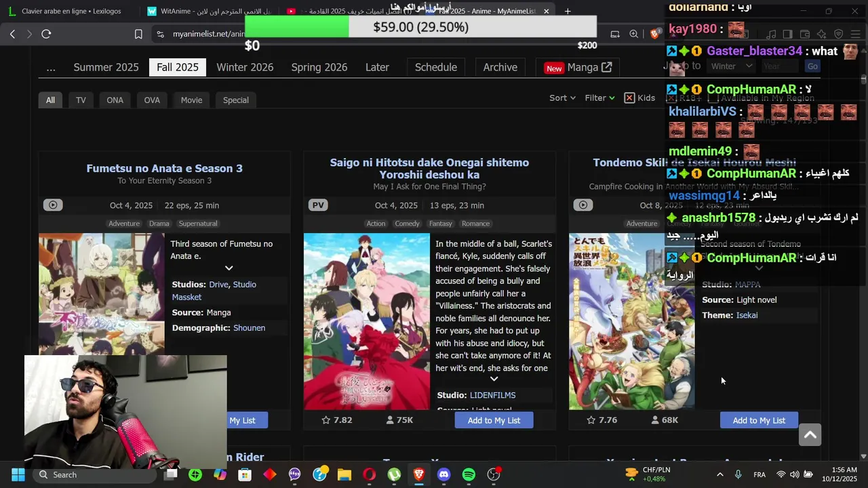Open Brave playlist music note icon

pyautogui.click(x=771, y=34)
